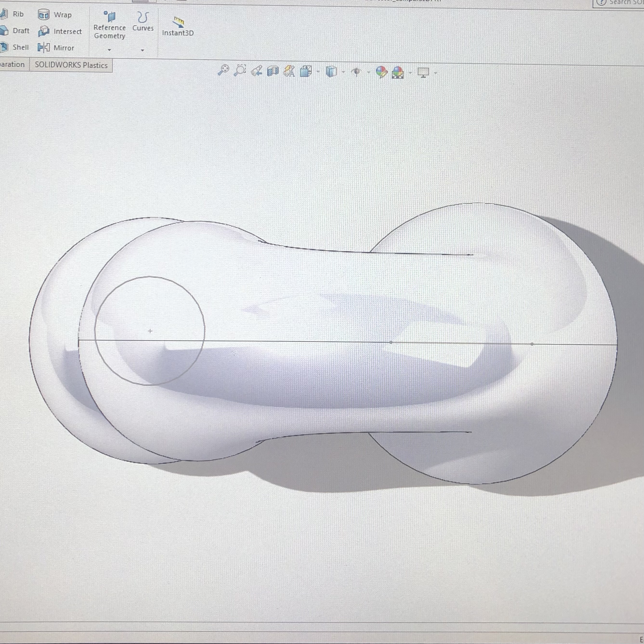Viewport: 644px width, 644px height.
Task: Toggle Instant3D mode
Action: pyautogui.click(x=178, y=27)
